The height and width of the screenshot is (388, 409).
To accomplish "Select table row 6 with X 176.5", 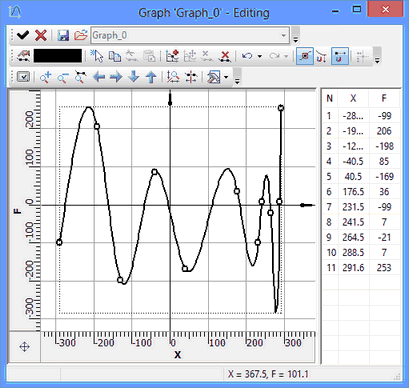I will coord(361,192).
